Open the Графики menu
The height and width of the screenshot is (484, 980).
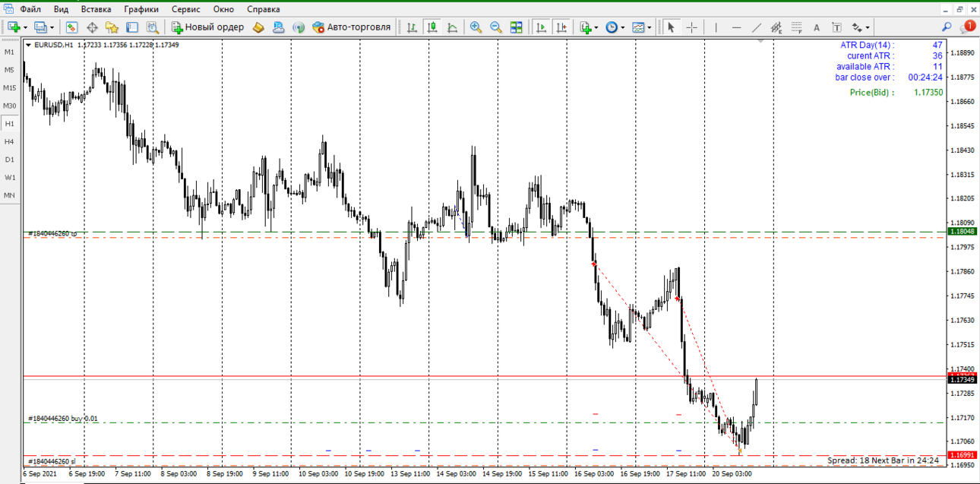click(x=141, y=9)
